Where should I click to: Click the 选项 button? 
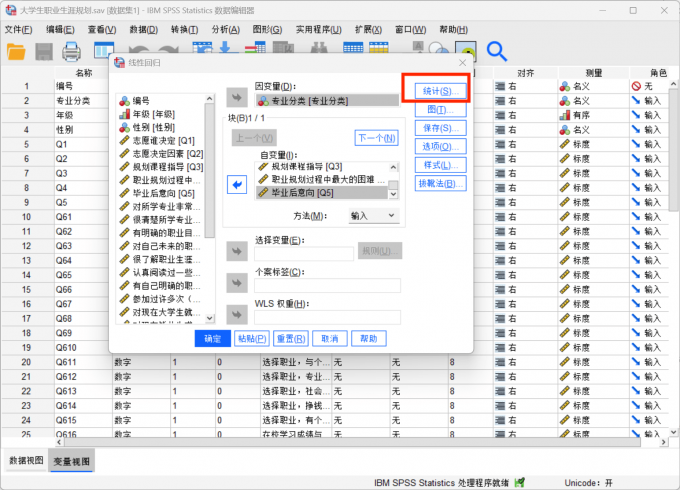tap(438, 146)
